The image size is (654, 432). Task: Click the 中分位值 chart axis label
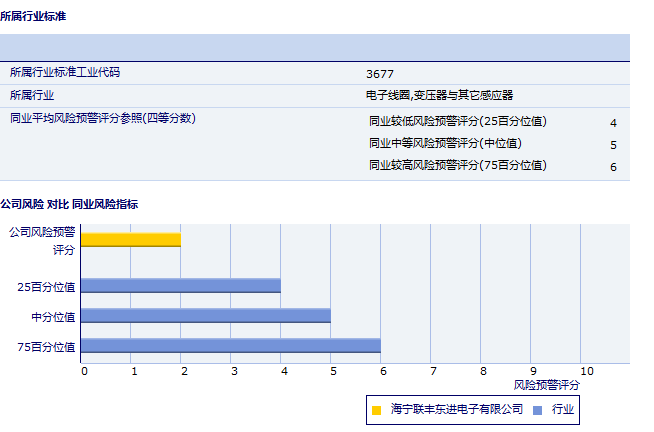pos(53,317)
